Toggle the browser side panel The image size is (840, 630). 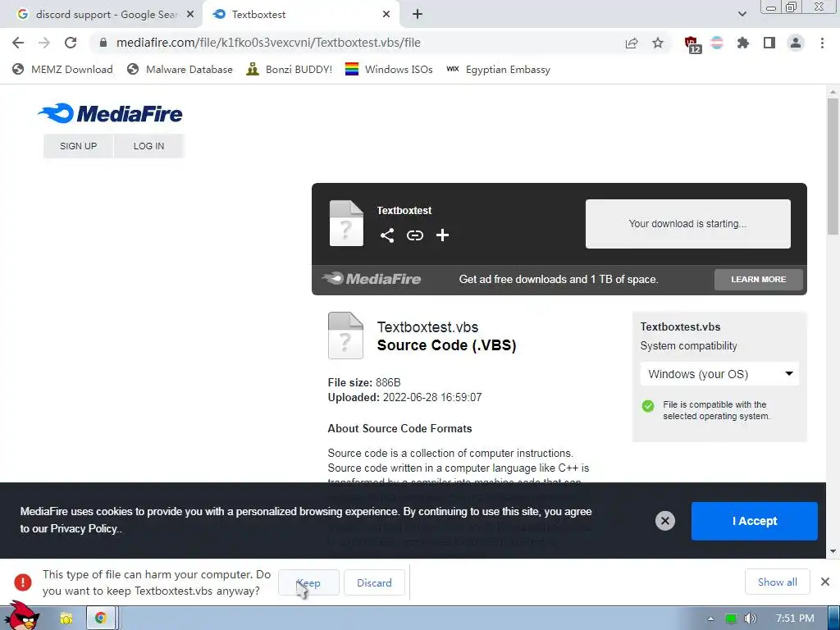[769, 43]
